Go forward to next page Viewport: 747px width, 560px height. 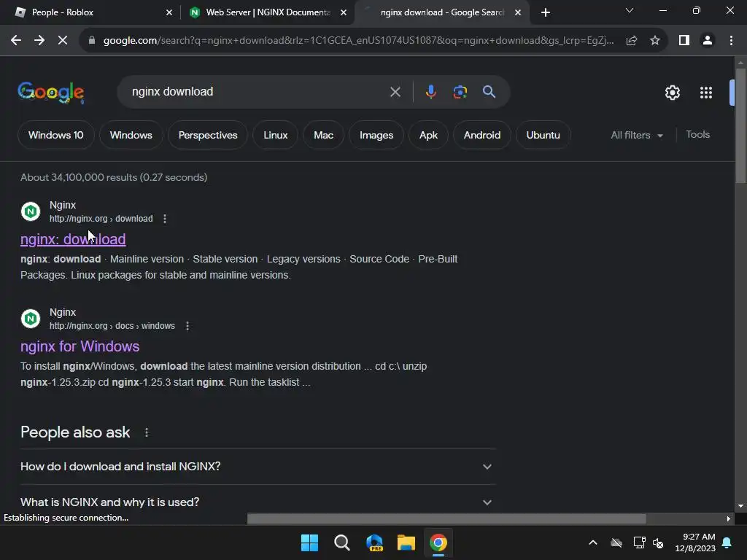[39, 41]
